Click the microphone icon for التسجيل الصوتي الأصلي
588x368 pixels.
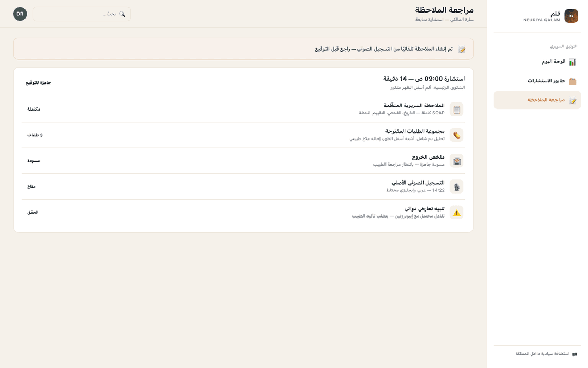click(x=456, y=186)
